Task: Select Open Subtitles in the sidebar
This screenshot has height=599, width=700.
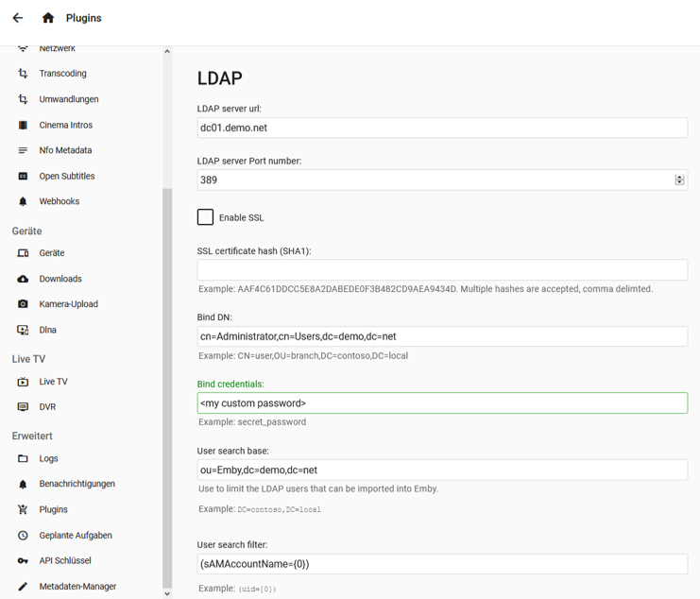Action: pyautogui.click(x=66, y=176)
